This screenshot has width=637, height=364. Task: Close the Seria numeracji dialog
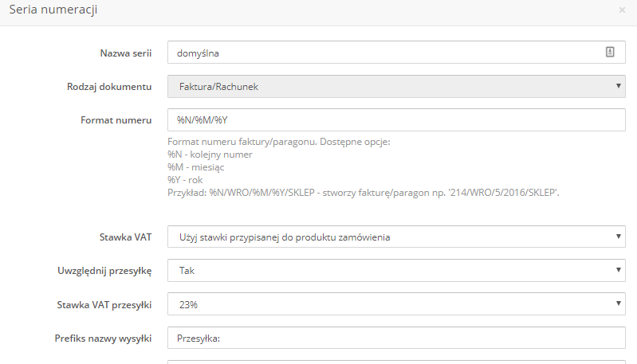622,10
